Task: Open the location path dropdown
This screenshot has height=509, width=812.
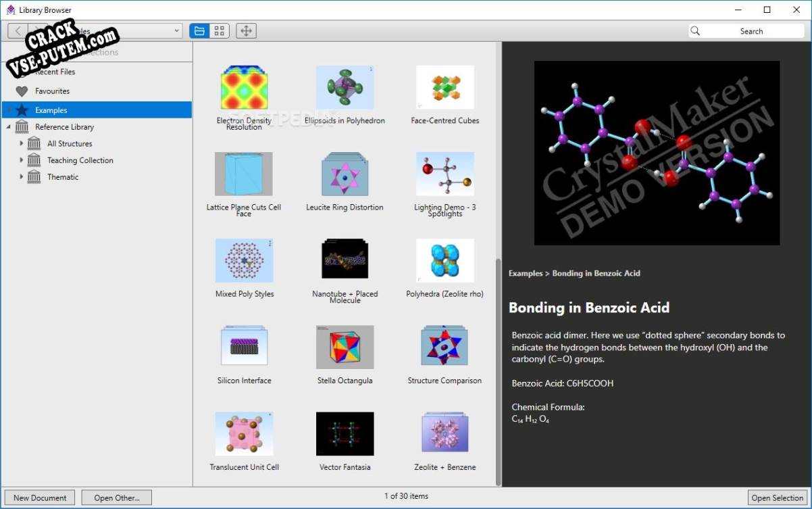Action: (x=178, y=30)
